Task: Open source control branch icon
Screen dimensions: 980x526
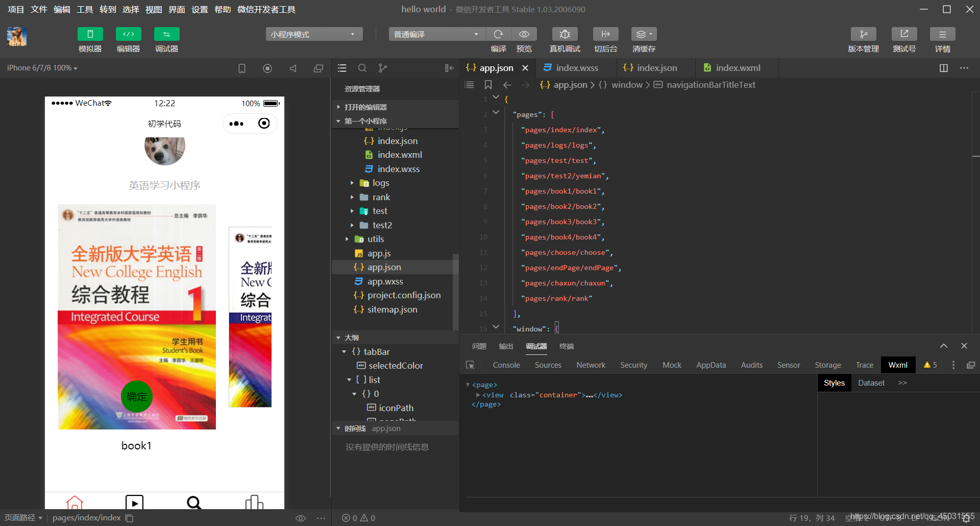Action: (x=383, y=68)
